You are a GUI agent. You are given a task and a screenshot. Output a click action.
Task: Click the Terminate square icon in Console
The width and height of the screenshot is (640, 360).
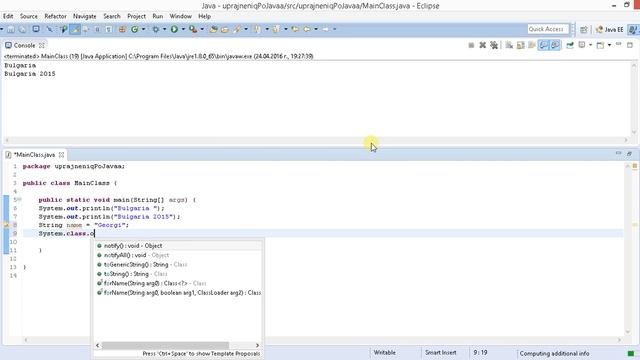coord(471,45)
